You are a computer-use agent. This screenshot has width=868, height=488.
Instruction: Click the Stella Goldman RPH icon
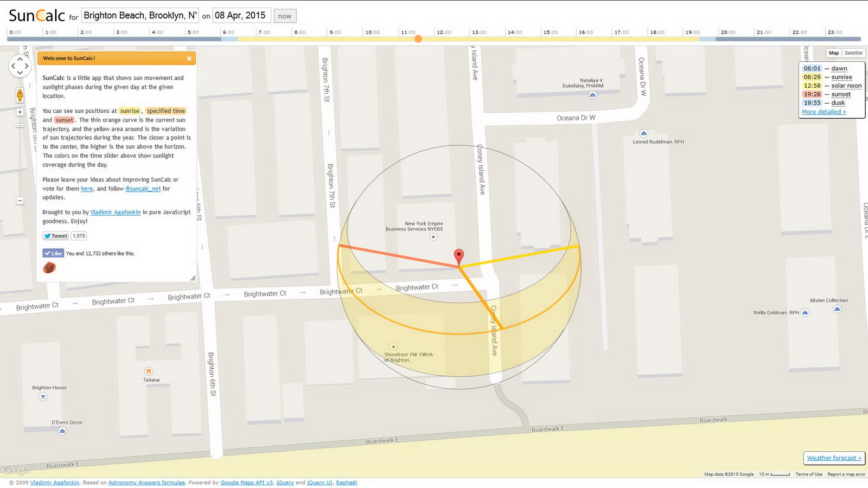(805, 312)
